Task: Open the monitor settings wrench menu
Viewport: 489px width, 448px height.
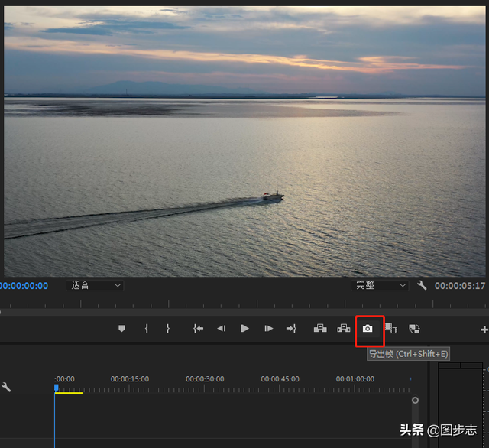Action: pyautogui.click(x=422, y=285)
